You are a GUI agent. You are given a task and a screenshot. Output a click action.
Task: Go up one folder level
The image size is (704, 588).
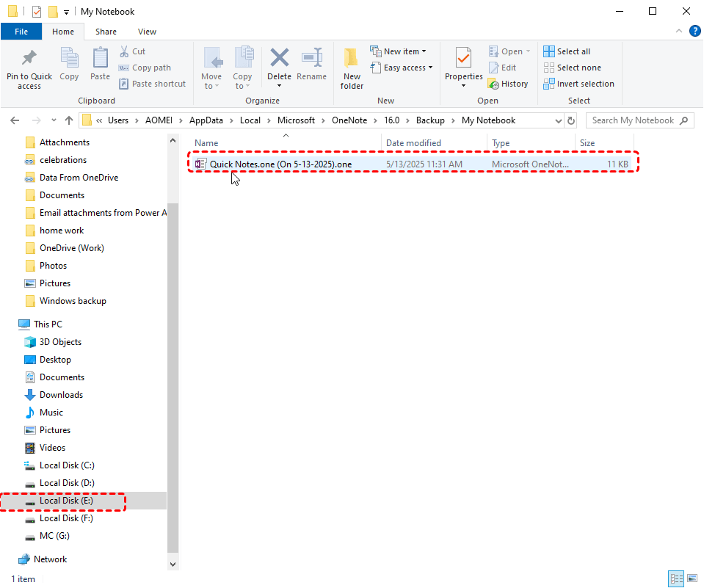point(69,120)
